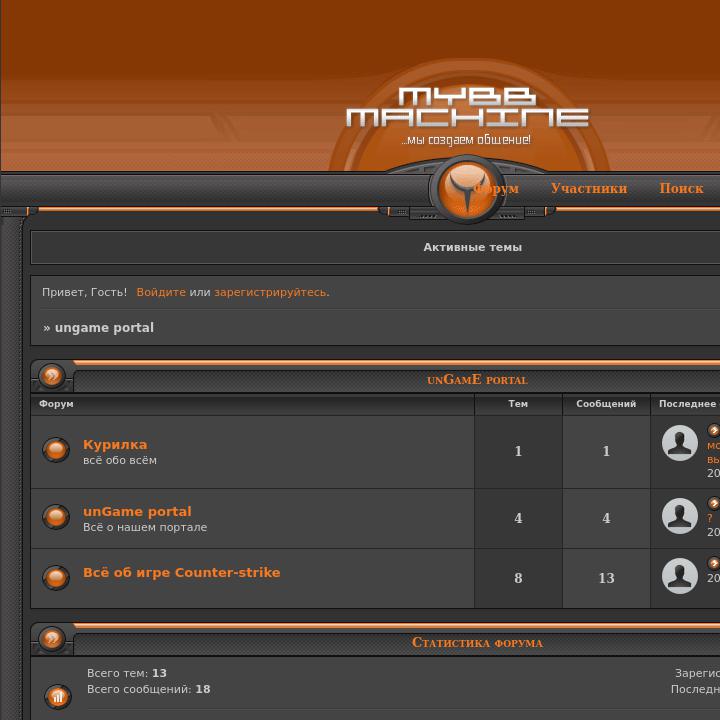
Task: Open Всё об игре Counter-strike forum
Action: click(x=182, y=573)
